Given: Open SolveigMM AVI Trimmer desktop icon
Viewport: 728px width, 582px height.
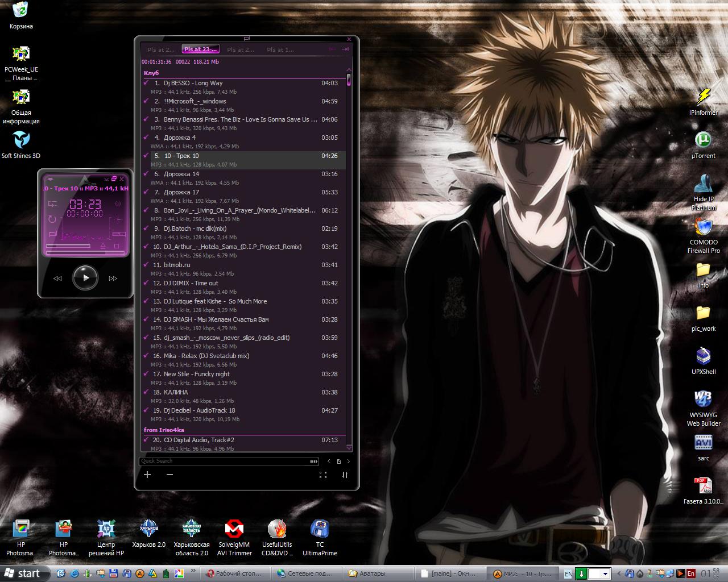Looking at the screenshot, I should coord(234,537).
